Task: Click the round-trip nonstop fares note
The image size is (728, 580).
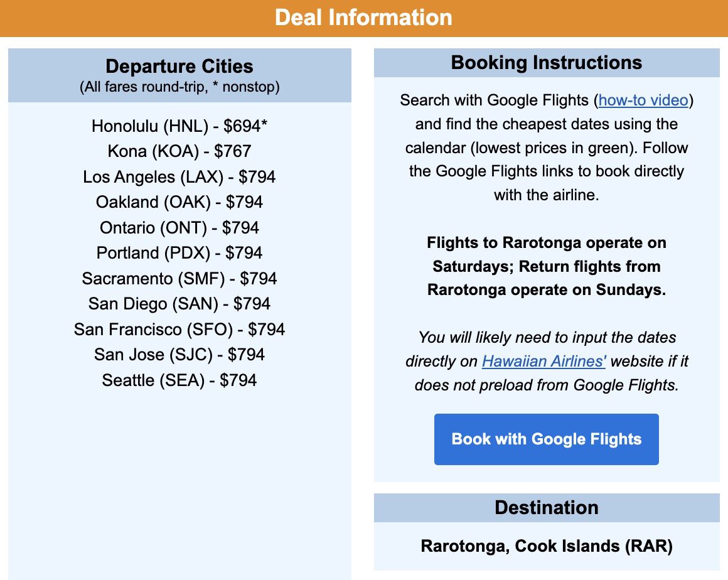Action: click(179, 87)
